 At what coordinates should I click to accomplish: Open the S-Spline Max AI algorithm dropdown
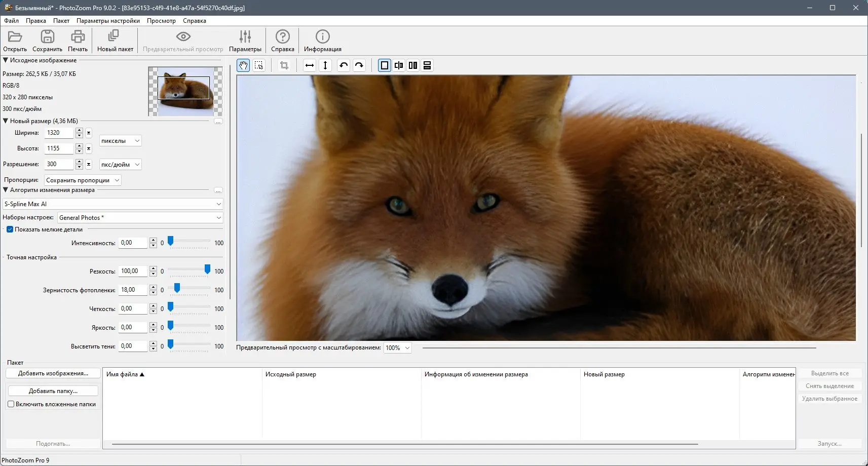click(x=112, y=204)
